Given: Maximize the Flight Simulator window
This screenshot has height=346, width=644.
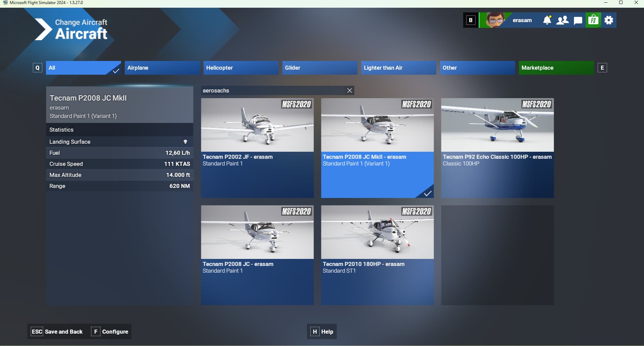Looking at the screenshot, I should [x=621, y=3].
